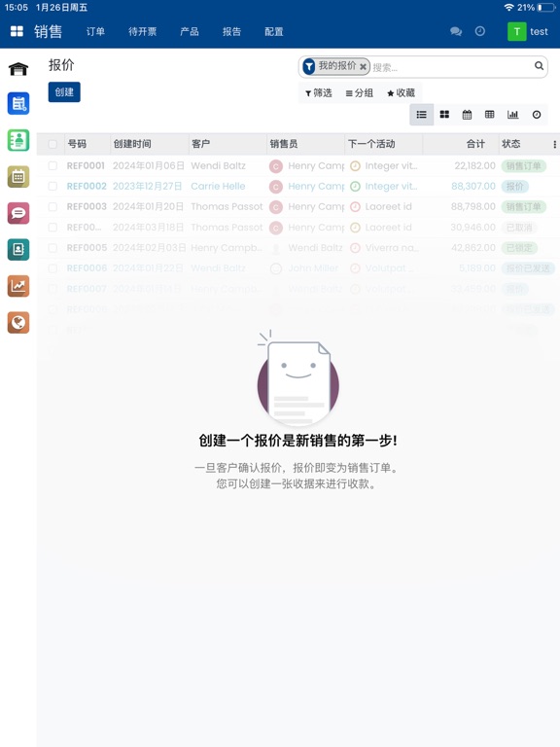Image resolution: width=560 pixels, height=747 pixels.
Task: Open the 产品 menu
Action: [x=189, y=31]
